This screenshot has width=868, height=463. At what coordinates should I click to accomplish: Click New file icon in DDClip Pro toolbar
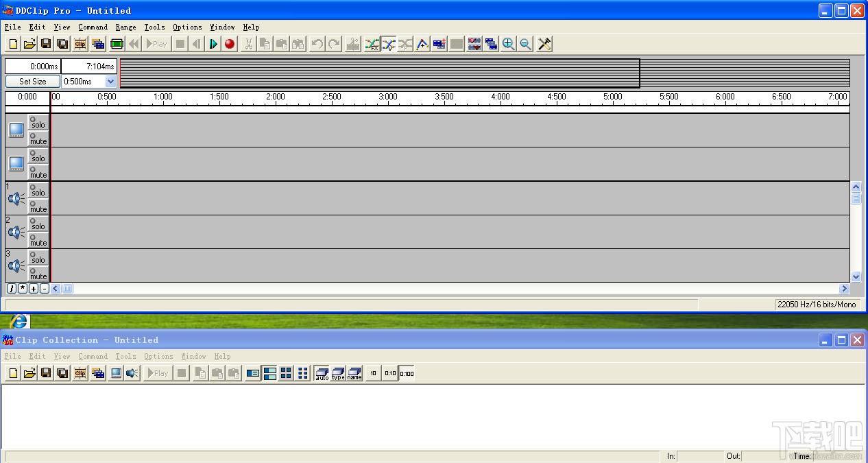point(13,44)
